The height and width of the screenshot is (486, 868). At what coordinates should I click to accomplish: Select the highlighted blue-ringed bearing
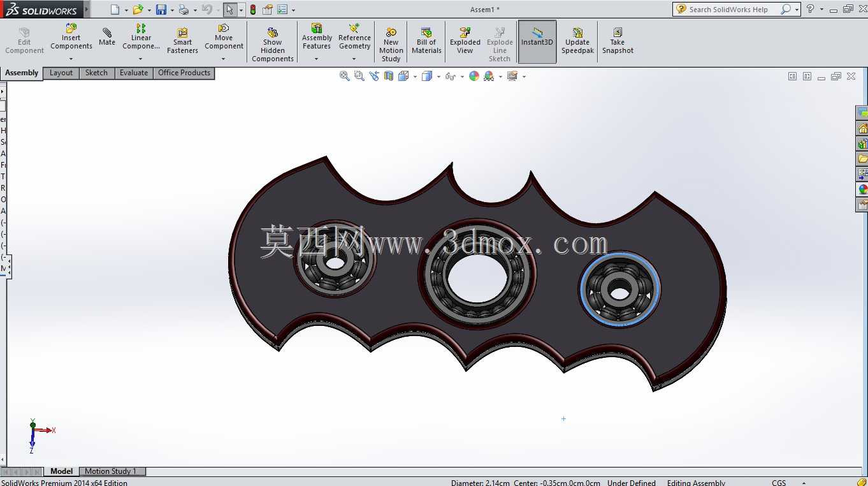point(619,290)
